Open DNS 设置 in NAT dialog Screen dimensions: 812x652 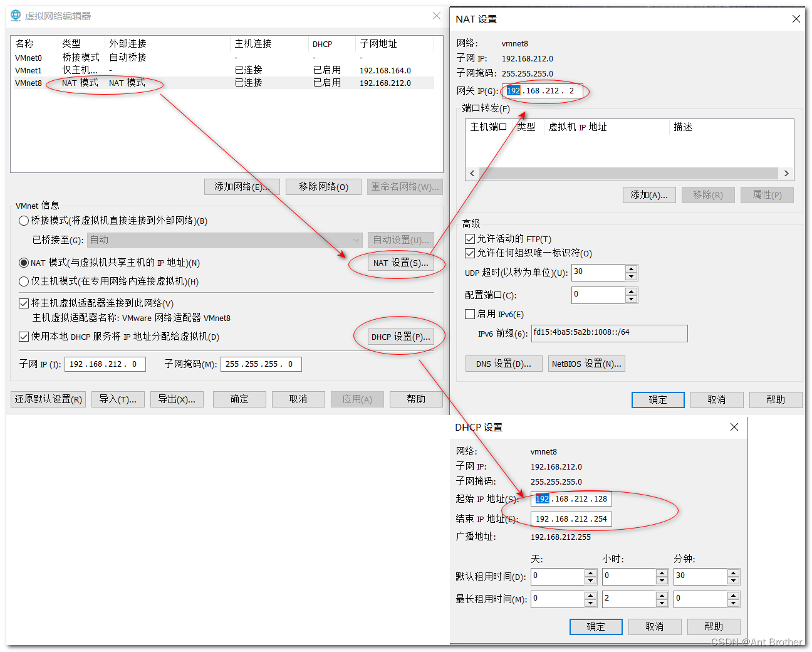click(x=503, y=364)
